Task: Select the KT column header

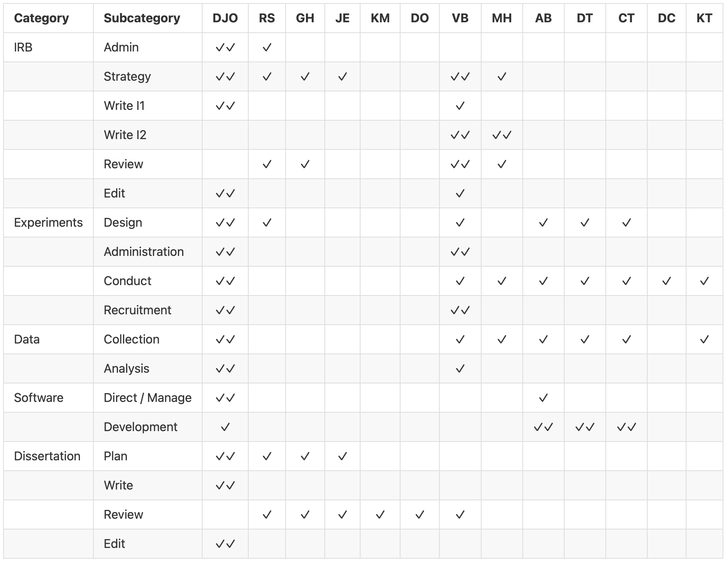Action: point(704,18)
